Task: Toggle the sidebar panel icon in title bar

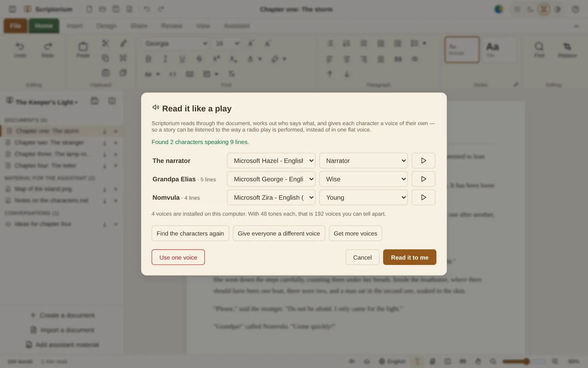Action: point(12,9)
